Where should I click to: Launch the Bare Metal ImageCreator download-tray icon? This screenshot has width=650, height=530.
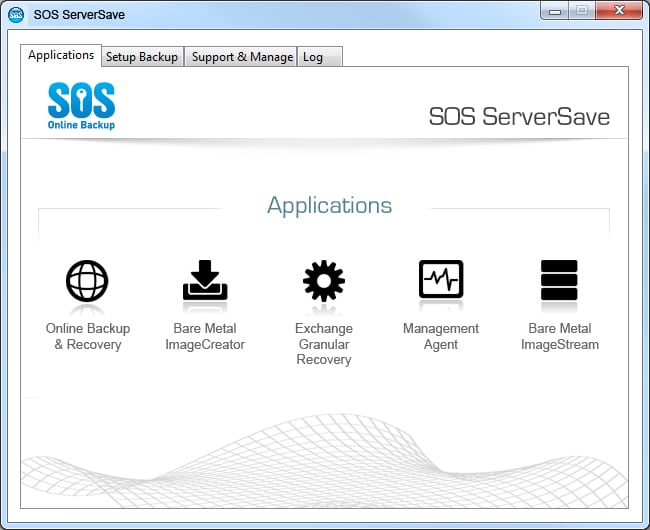point(205,280)
